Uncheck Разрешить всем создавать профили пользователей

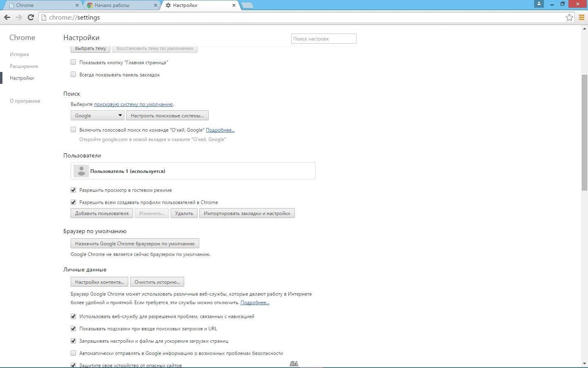pos(73,202)
